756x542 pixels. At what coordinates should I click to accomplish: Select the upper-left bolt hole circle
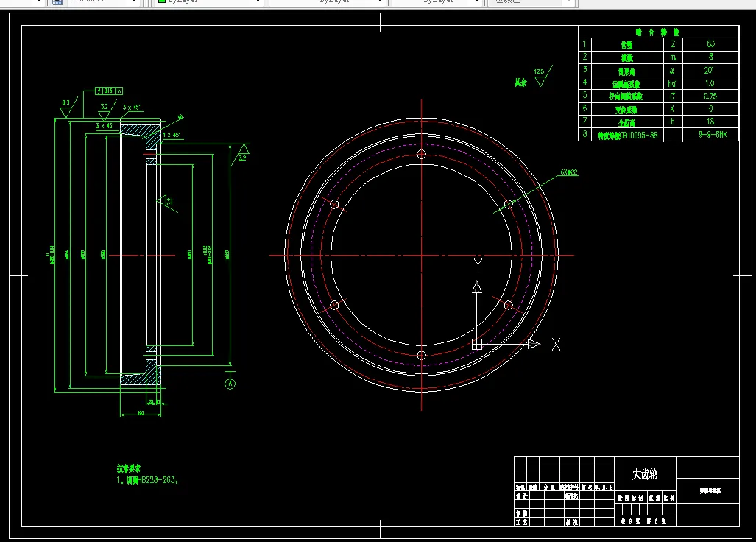(x=334, y=205)
